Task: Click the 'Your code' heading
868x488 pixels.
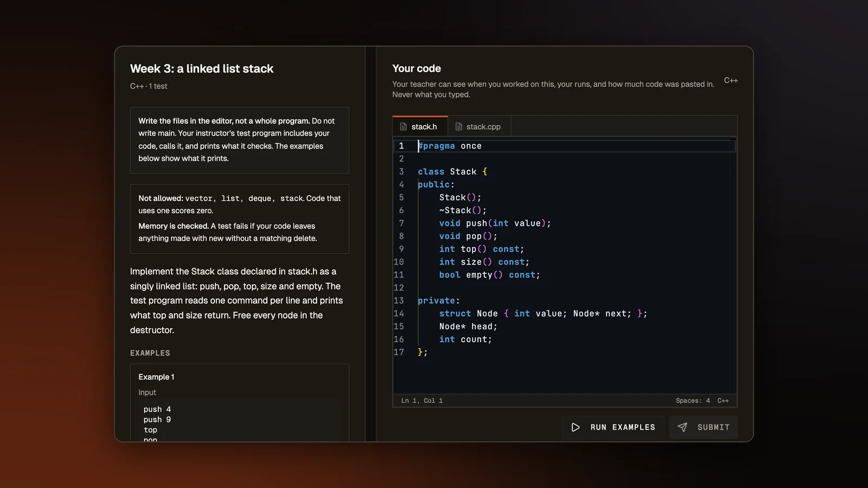Action: (x=417, y=68)
